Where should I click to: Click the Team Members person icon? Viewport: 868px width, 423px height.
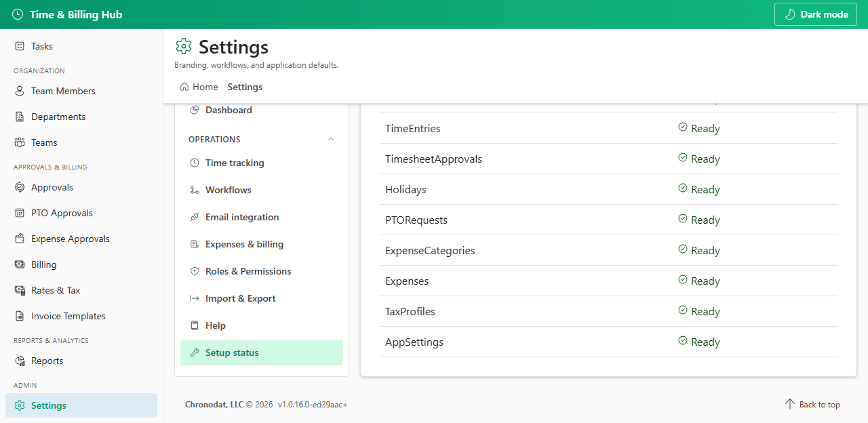pyautogui.click(x=20, y=91)
